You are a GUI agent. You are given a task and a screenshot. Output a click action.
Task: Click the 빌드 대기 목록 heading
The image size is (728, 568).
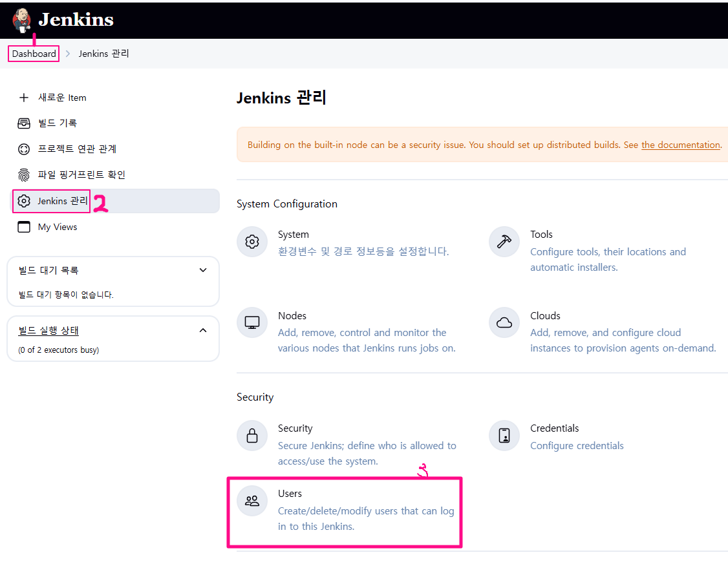pos(48,271)
